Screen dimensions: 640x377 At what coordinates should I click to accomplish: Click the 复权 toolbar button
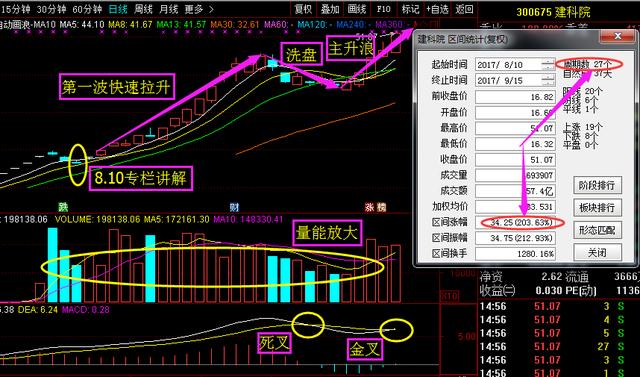[303, 9]
